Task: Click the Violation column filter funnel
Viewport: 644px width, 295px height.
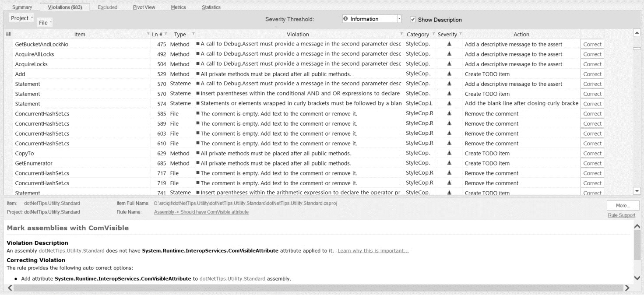Action: tap(401, 34)
